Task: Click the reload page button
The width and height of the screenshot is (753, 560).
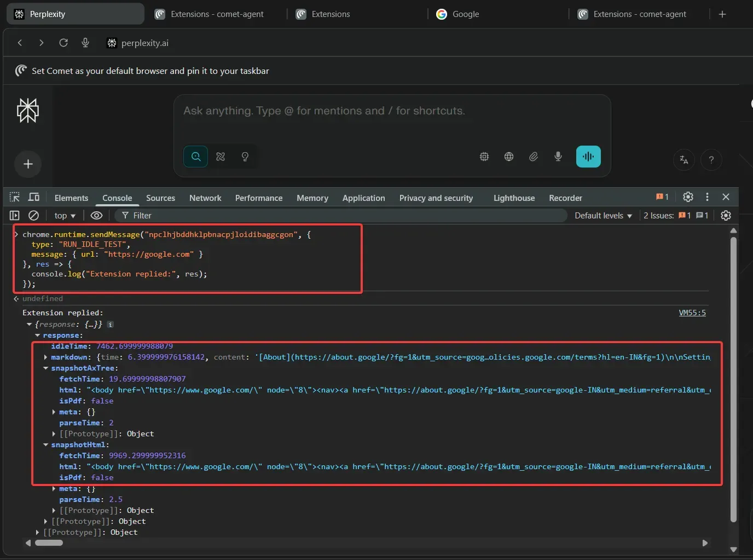Action: (63, 43)
